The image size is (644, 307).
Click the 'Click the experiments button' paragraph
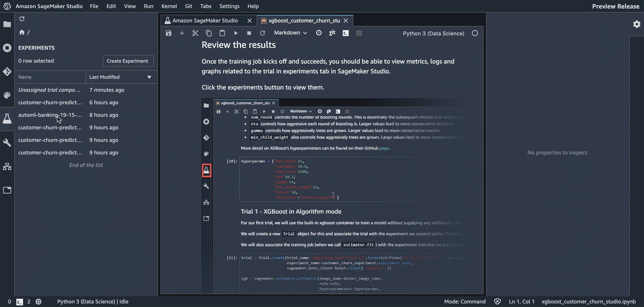click(263, 87)
